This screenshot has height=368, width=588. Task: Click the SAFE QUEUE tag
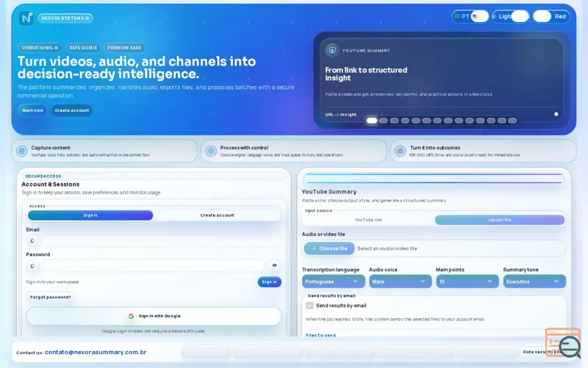[x=83, y=48]
